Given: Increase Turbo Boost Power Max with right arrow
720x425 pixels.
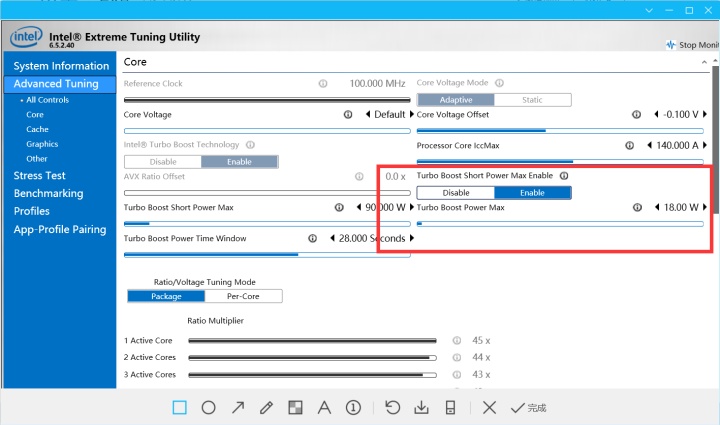Looking at the screenshot, I should pos(705,207).
